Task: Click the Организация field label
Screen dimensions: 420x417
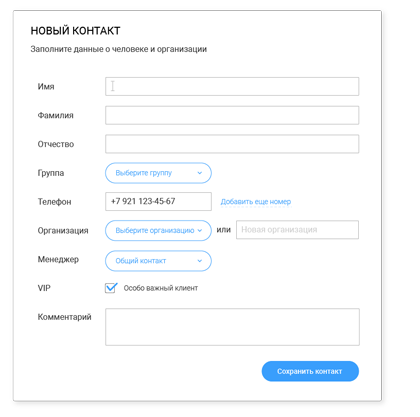Action: click(x=63, y=231)
